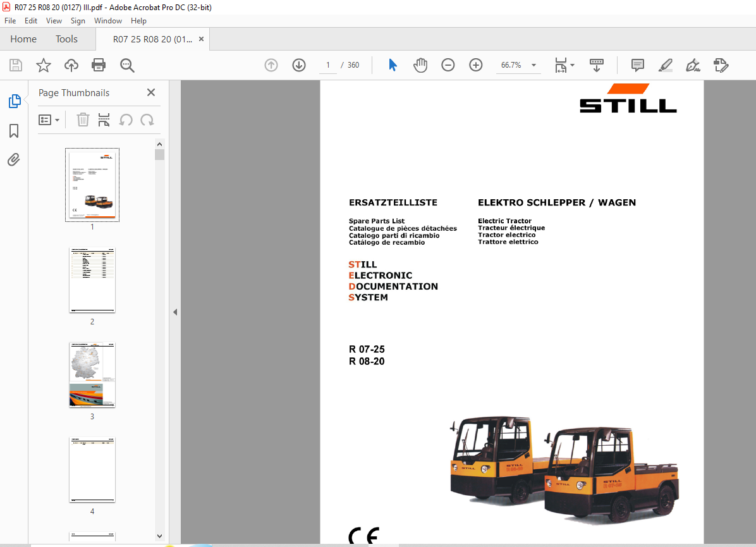Image resolution: width=756 pixels, height=547 pixels.
Task: Zoom in with plus icon
Action: click(x=476, y=65)
